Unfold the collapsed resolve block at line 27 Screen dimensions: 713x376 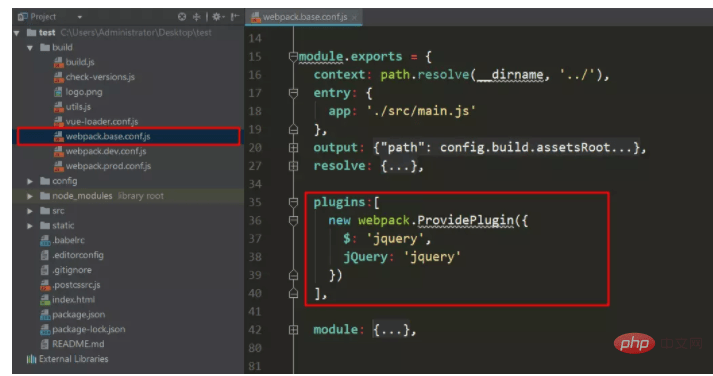(x=293, y=166)
